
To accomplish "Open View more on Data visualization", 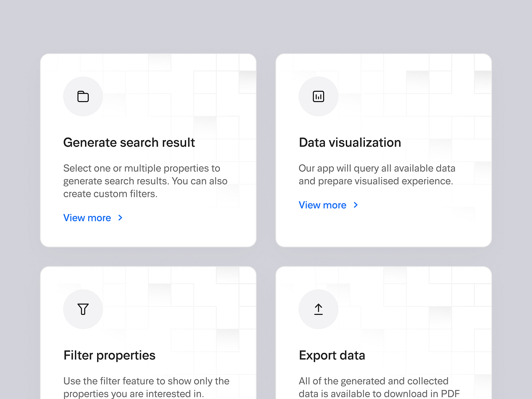I will pyautogui.click(x=323, y=205).
